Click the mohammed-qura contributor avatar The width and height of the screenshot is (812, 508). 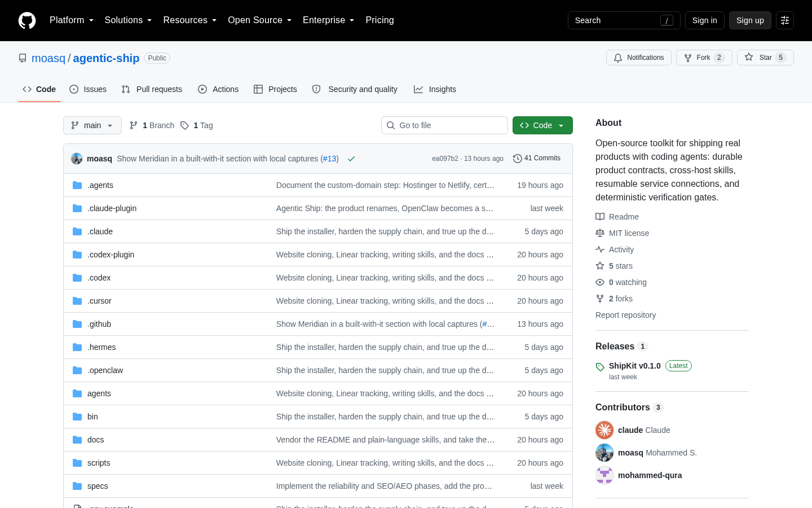[x=604, y=475]
